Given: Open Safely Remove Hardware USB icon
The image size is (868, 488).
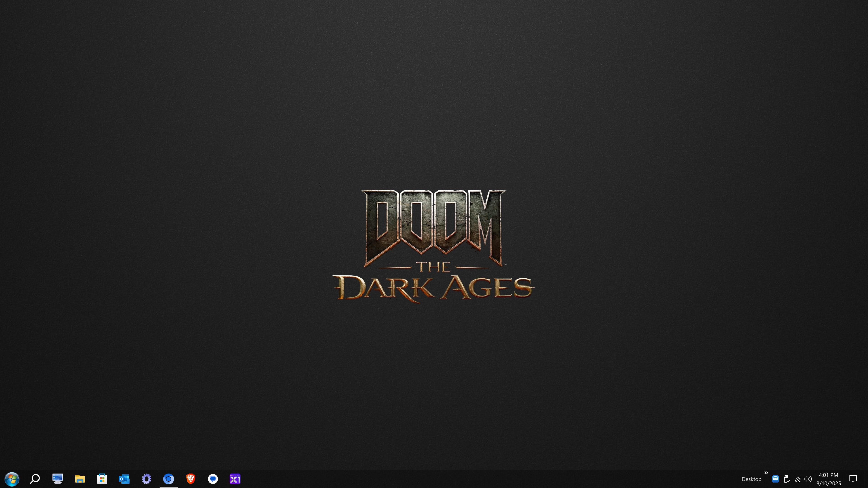Looking at the screenshot, I should click(786, 479).
